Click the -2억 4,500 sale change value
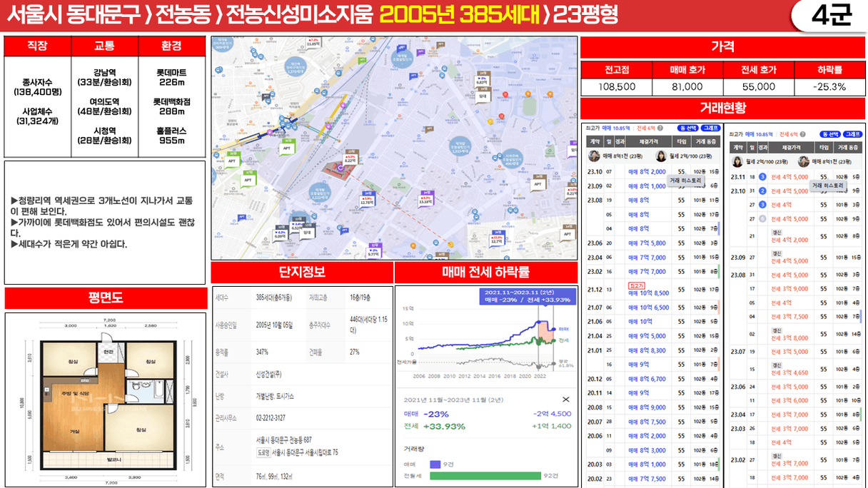The height and width of the screenshot is (488, 868). 552,414
